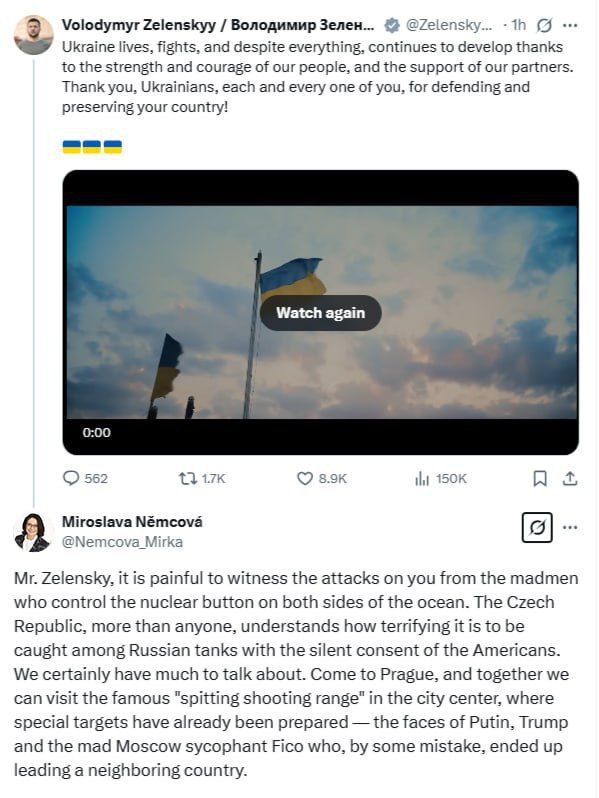Open more options menu on Zelenskyy's tweet

[x=570, y=25]
